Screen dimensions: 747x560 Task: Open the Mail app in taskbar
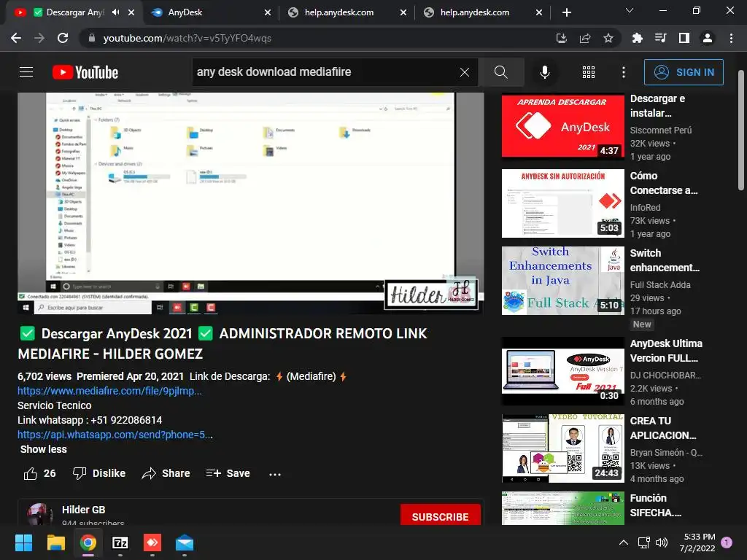185,542
